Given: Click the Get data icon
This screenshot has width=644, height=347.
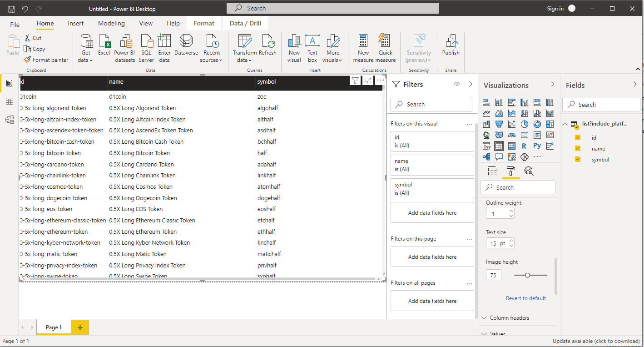Looking at the screenshot, I should tap(85, 42).
